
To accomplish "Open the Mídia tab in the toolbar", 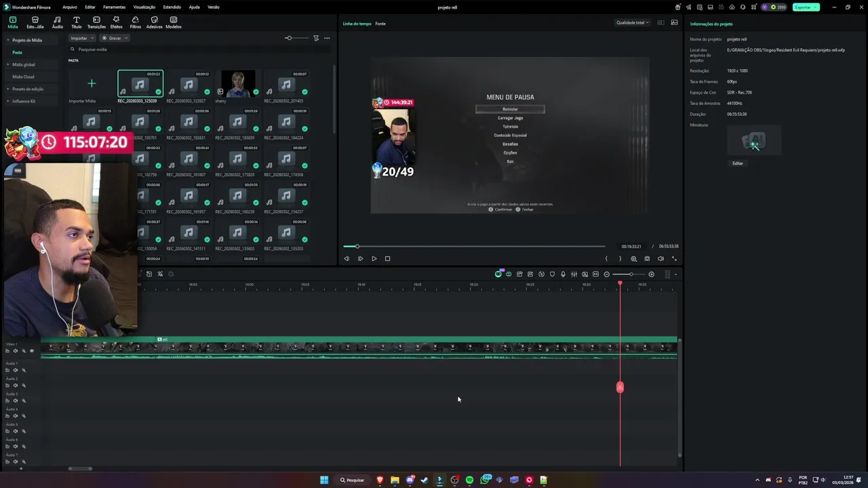I will (x=12, y=22).
